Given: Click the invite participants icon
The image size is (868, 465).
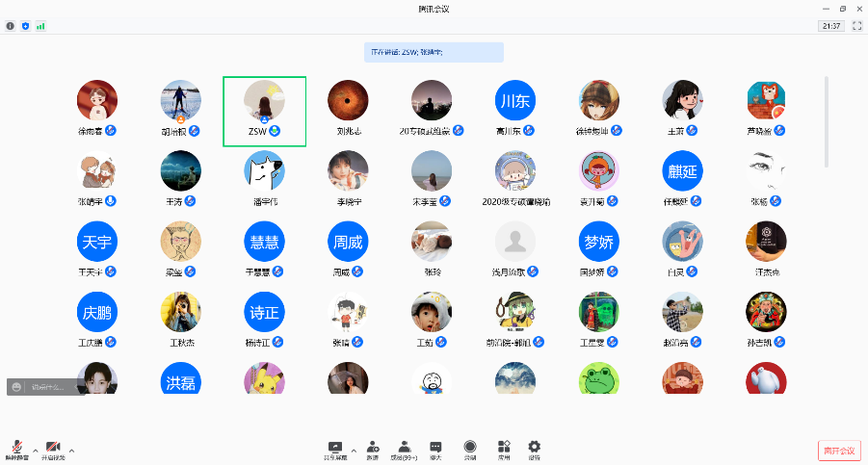Looking at the screenshot, I should point(372,449).
